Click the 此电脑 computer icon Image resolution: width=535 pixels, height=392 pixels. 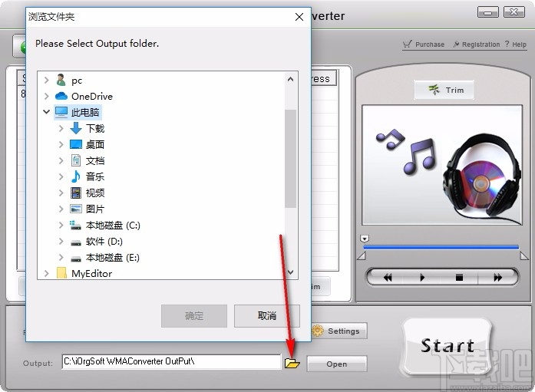[x=61, y=112]
